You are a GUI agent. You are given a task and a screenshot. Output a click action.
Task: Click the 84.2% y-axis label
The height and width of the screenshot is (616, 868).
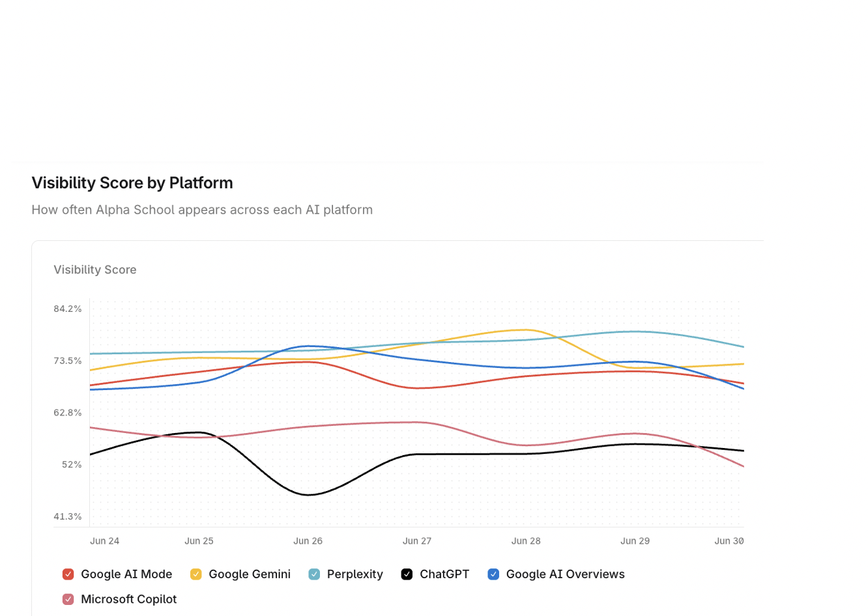(68, 309)
